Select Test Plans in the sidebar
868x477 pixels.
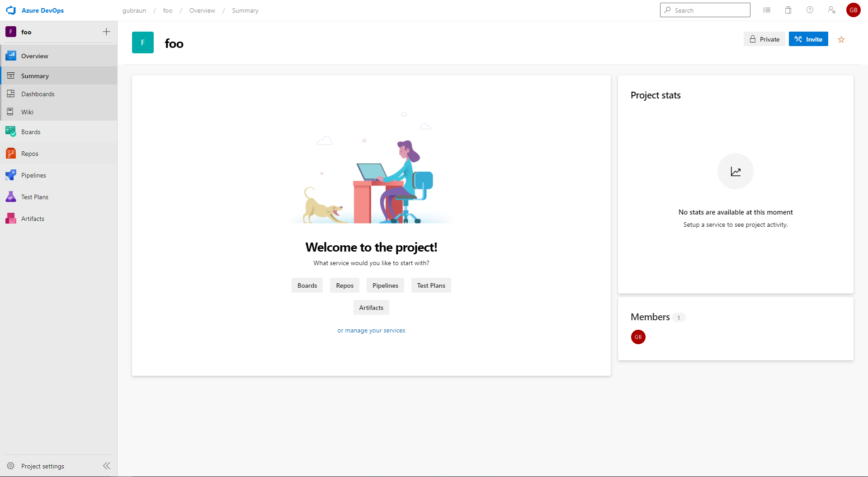click(35, 196)
